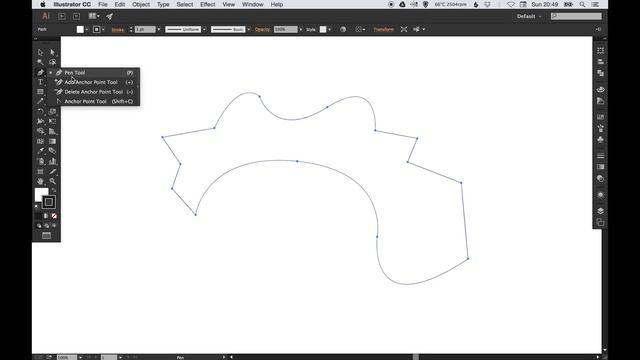The image size is (640, 360).
Task: Select the Type tool
Action: [x=40, y=82]
